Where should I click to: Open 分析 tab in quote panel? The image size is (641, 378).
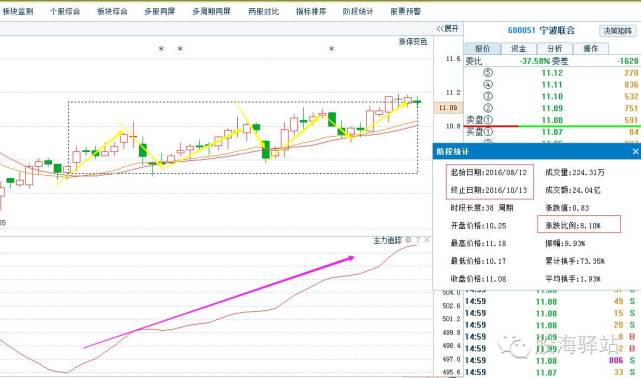point(554,49)
